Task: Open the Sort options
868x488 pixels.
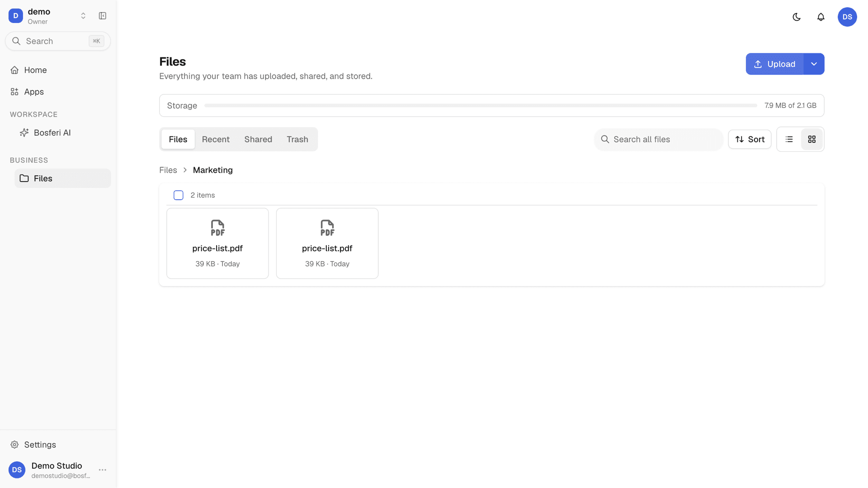Action: click(x=750, y=139)
